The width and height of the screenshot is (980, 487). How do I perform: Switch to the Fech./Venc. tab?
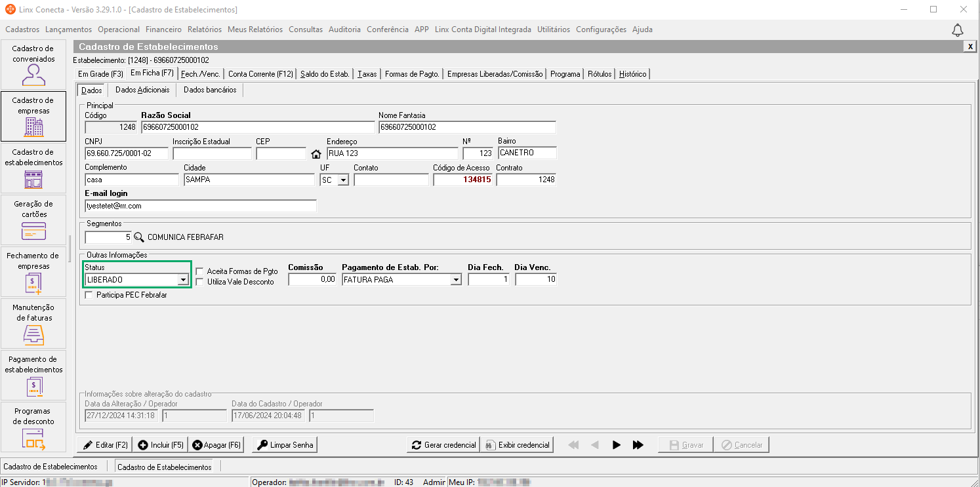pyautogui.click(x=201, y=74)
